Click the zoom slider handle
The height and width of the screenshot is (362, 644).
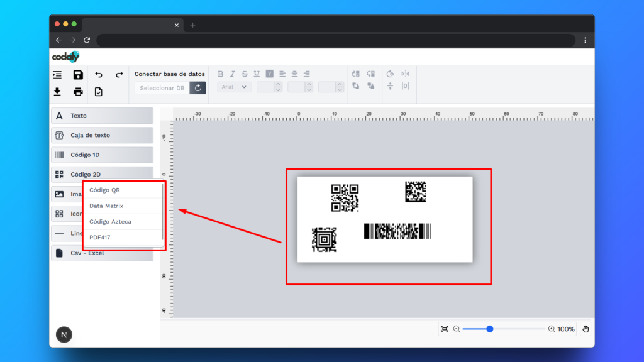(x=489, y=329)
